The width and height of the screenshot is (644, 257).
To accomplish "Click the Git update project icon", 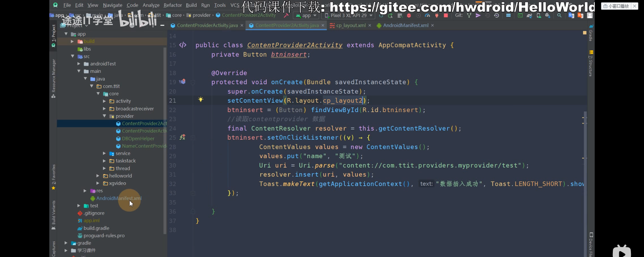I will pos(468,16).
